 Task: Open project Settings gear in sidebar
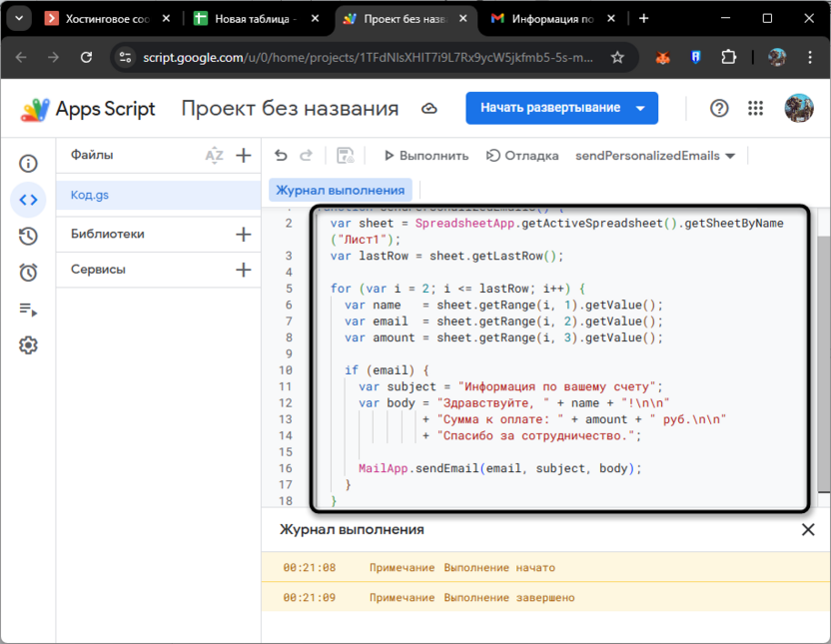[28, 344]
